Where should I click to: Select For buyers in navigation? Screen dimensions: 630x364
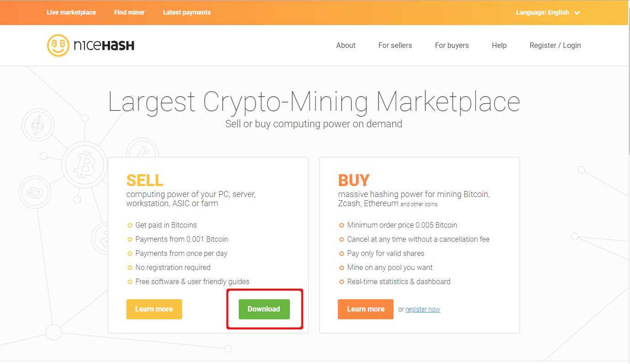coord(451,45)
